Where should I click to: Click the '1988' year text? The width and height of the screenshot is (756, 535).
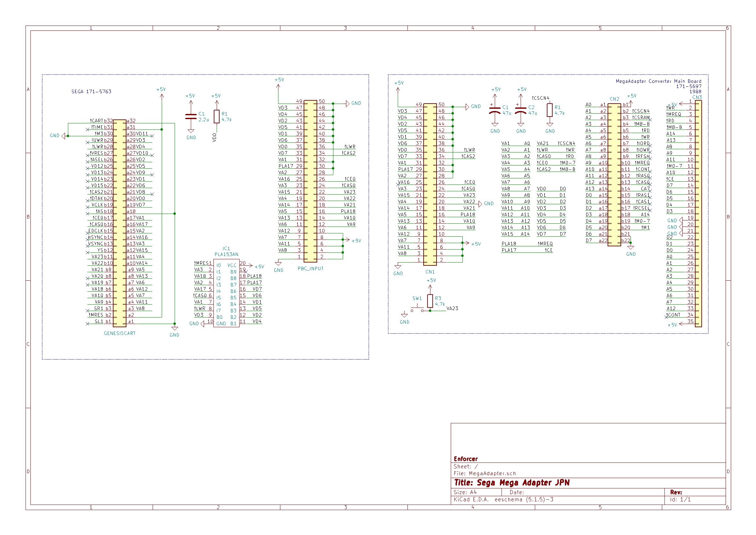click(695, 92)
